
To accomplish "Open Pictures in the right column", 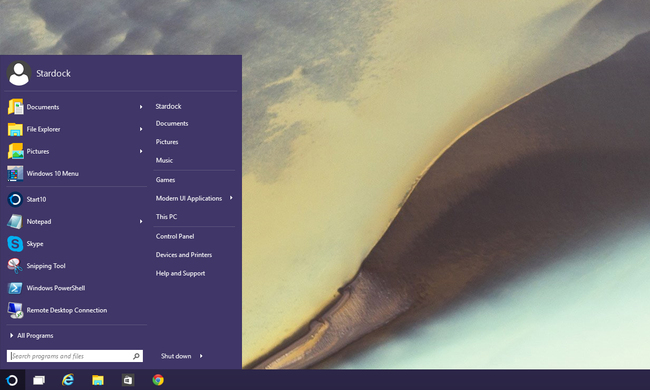I will coord(167,142).
